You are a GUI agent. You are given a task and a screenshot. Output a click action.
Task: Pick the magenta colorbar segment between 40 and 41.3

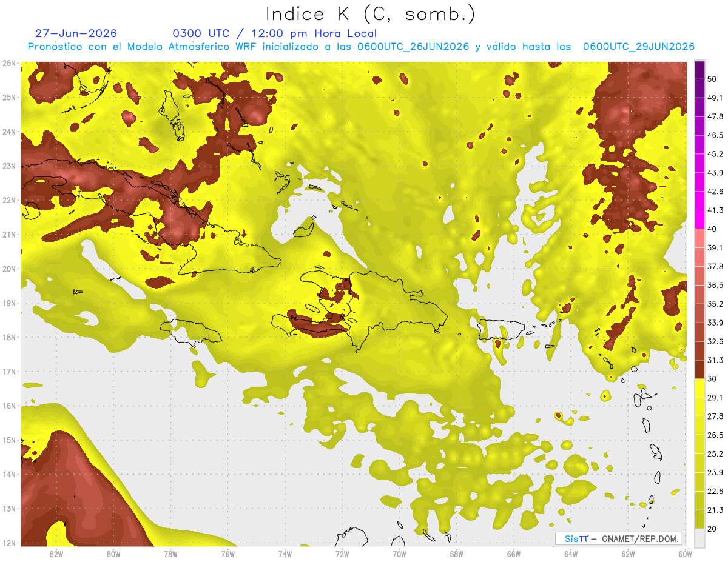coord(699,219)
